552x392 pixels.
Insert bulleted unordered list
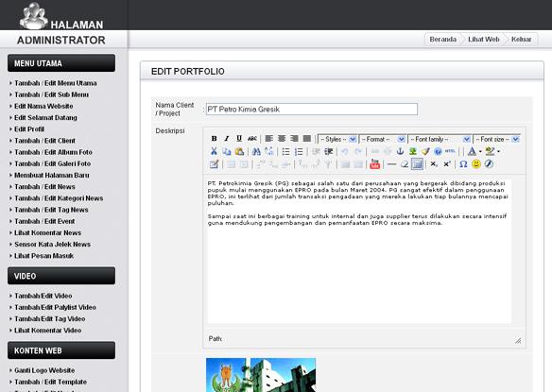(285, 151)
